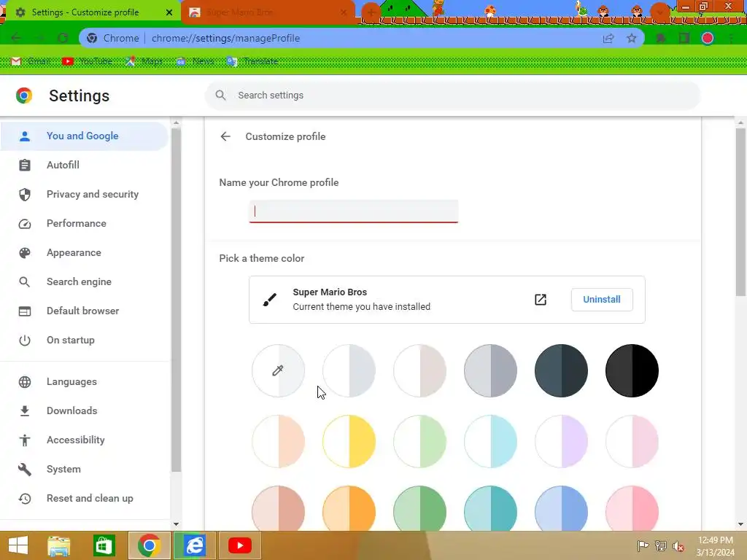Click the network tray icon
The width and height of the screenshot is (747, 560).
(x=661, y=546)
